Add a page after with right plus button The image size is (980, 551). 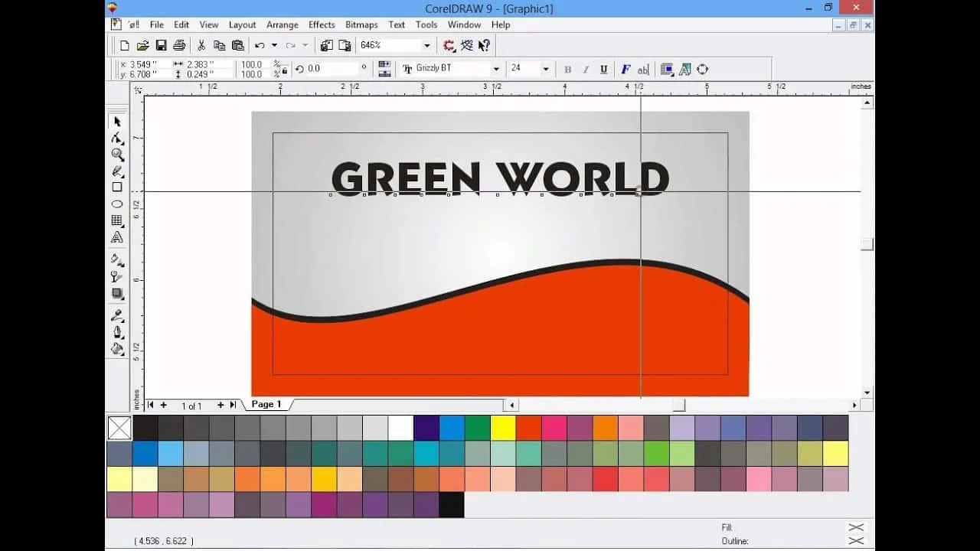[x=220, y=405]
